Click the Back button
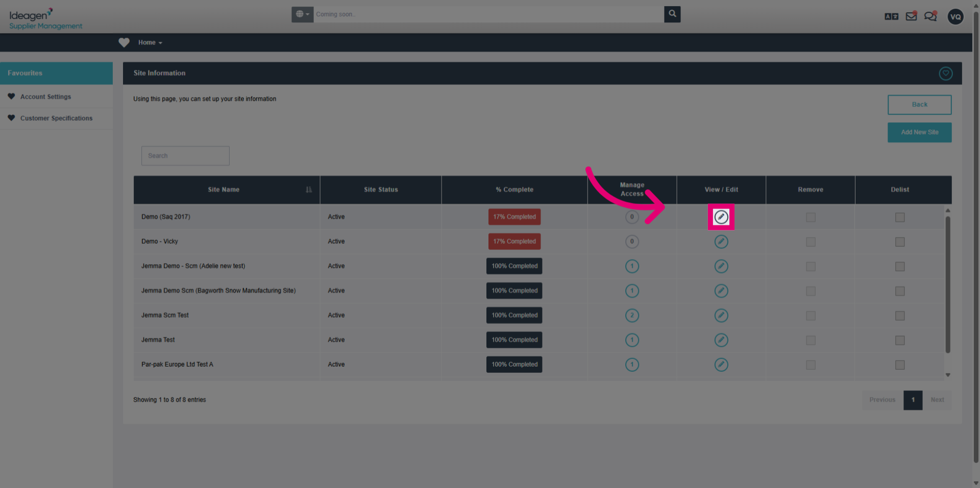 tap(919, 105)
